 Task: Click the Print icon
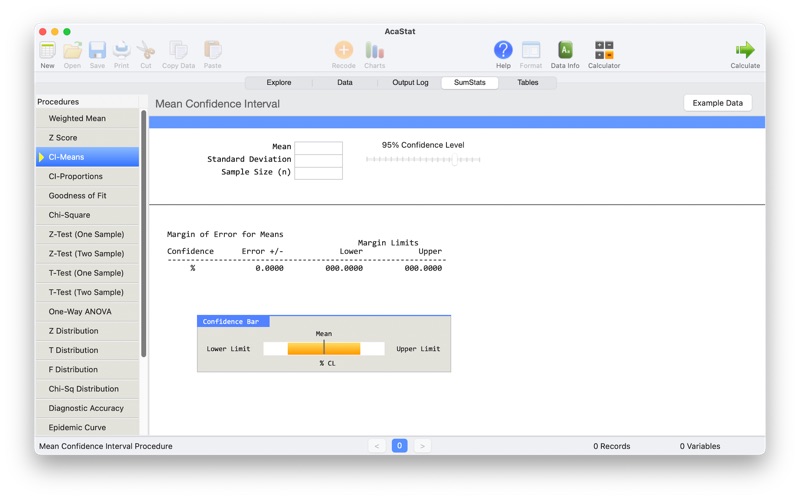click(x=121, y=51)
